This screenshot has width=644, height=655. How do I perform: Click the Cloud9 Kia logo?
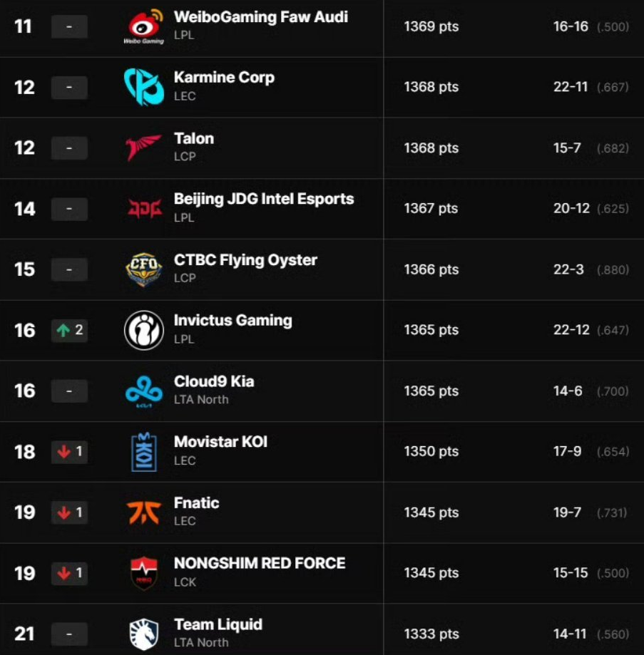(145, 391)
